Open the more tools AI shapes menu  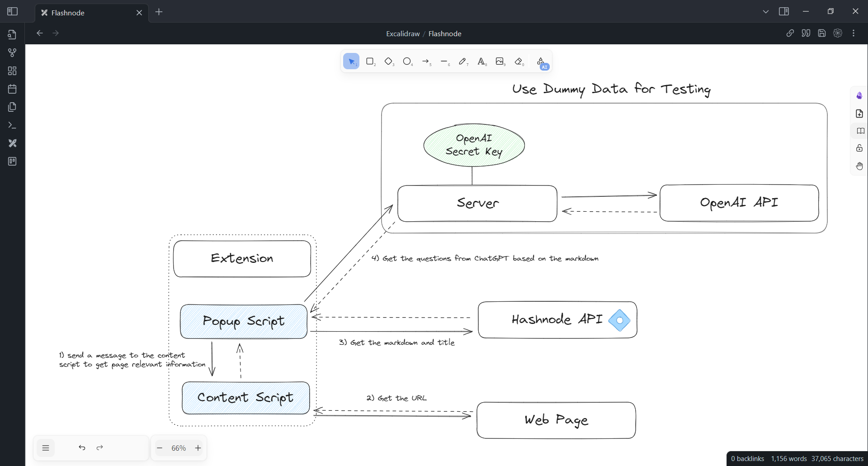pos(542,62)
